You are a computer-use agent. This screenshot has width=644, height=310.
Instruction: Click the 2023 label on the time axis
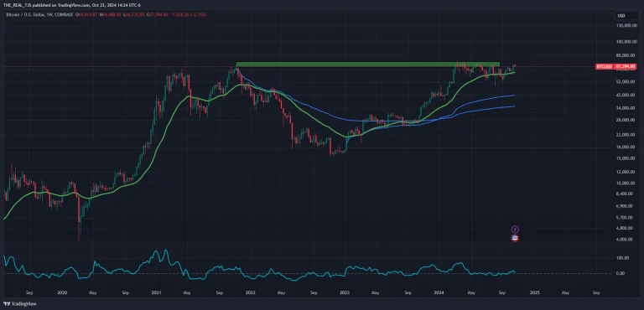pyautogui.click(x=345, y=292)
